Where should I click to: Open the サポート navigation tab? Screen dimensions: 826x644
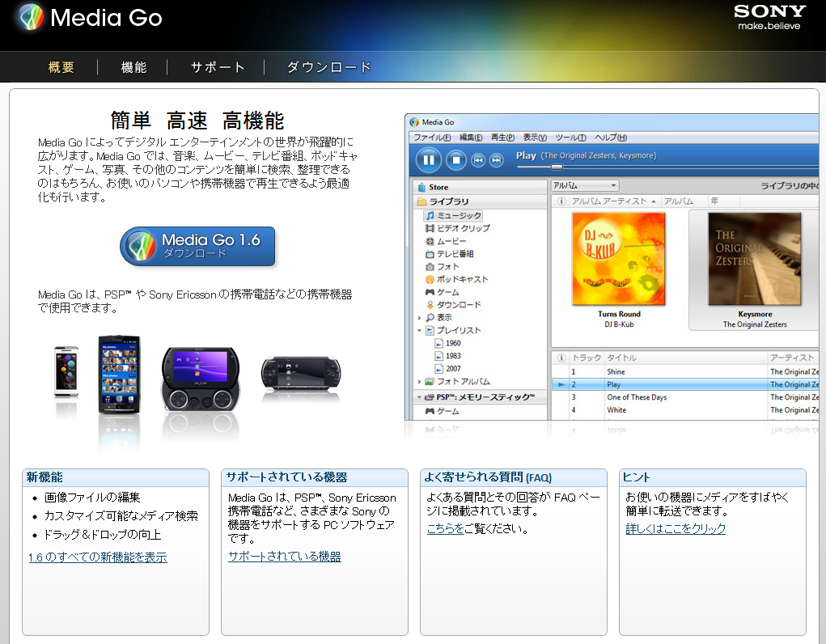(x=218, y=67)
